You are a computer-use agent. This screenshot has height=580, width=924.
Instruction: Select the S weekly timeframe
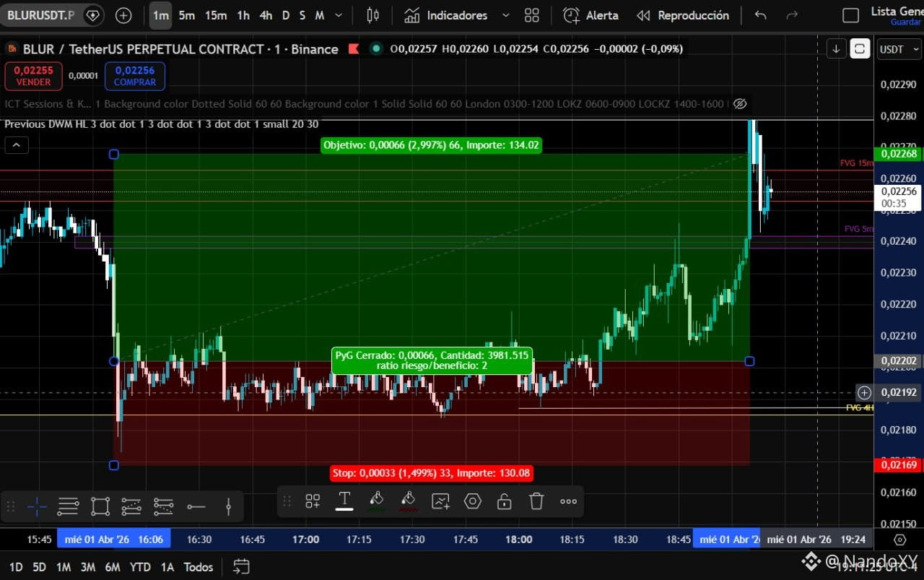[302, 15]
